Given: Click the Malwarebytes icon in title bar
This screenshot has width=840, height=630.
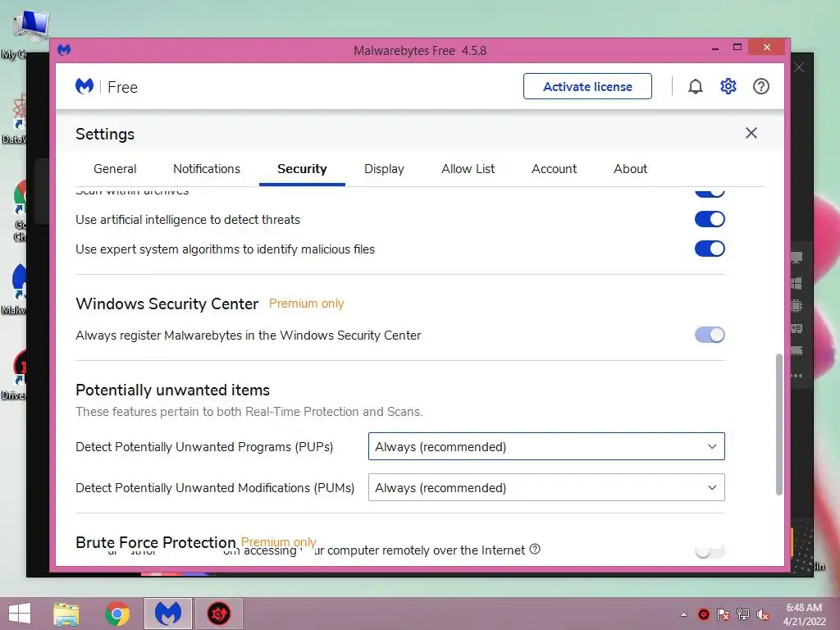Looking at the screenshot, I should pos(64,50).
